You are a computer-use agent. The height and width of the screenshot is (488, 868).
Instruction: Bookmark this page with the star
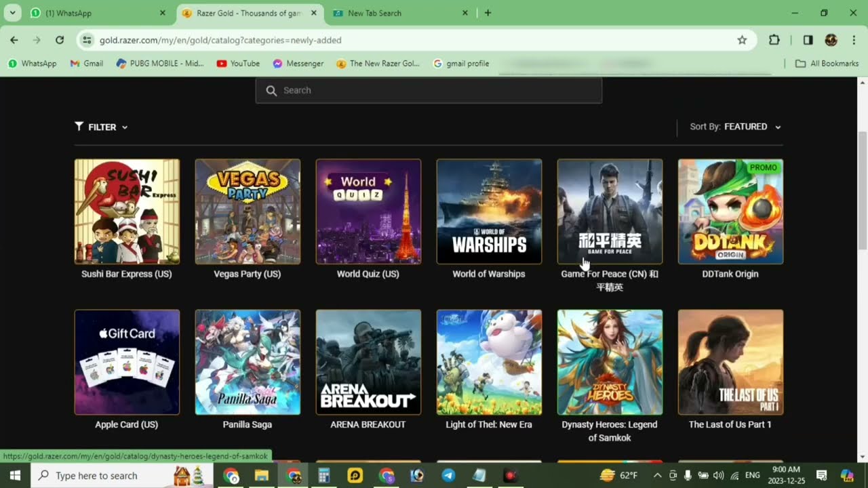[x=742, y=40]
